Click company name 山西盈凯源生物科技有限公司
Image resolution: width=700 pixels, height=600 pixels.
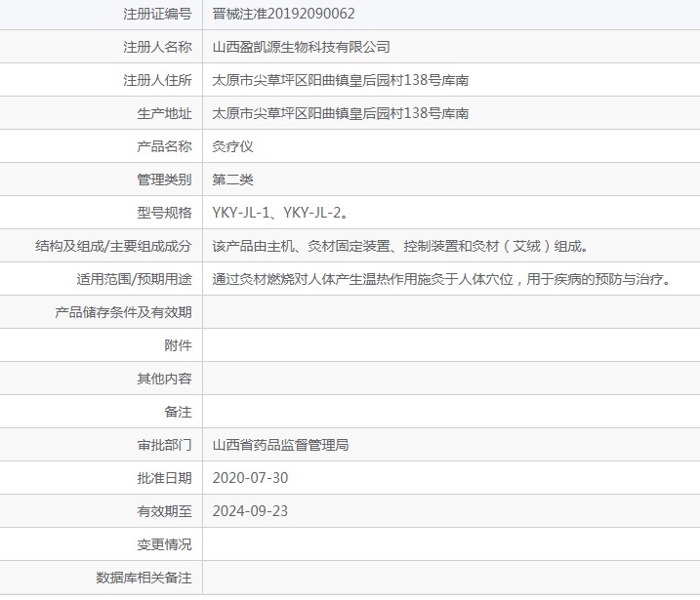tap(301, 47)
